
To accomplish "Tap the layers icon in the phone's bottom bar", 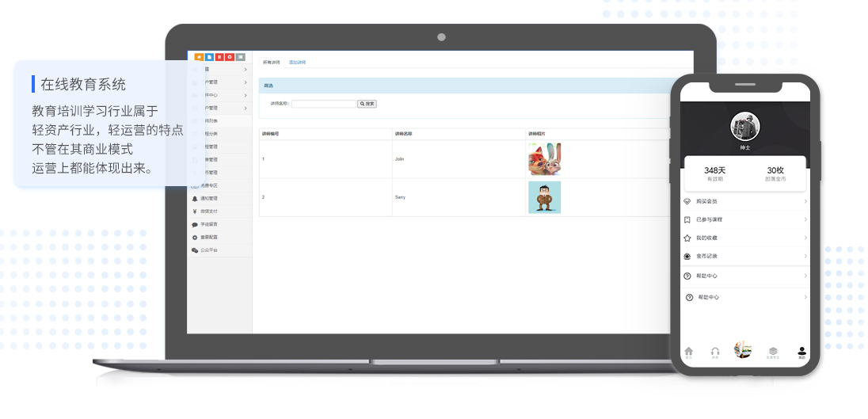I will click(773, 351).
